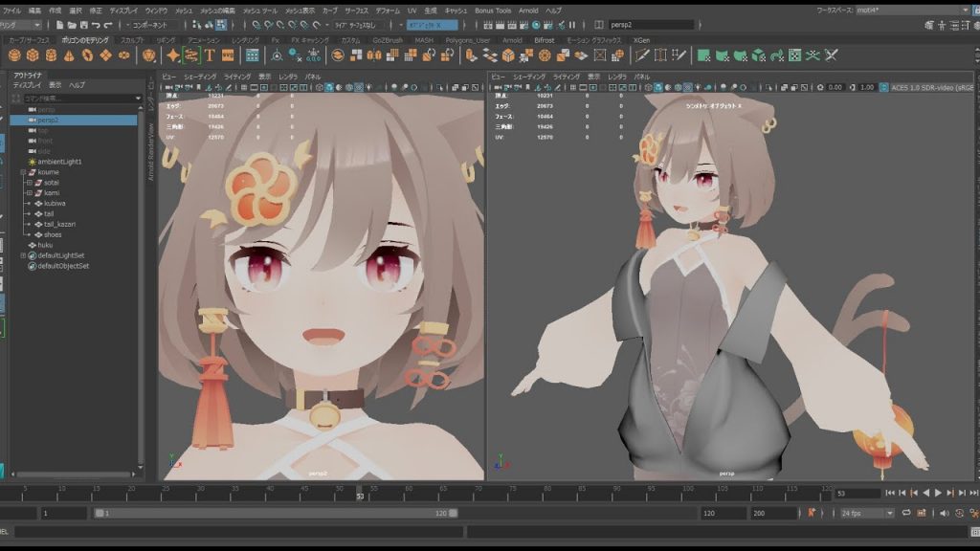Expand the sotai node in Outliner
Image resolution: width=980 pixels, height=551 pixels.
click(x=30, y=182)
